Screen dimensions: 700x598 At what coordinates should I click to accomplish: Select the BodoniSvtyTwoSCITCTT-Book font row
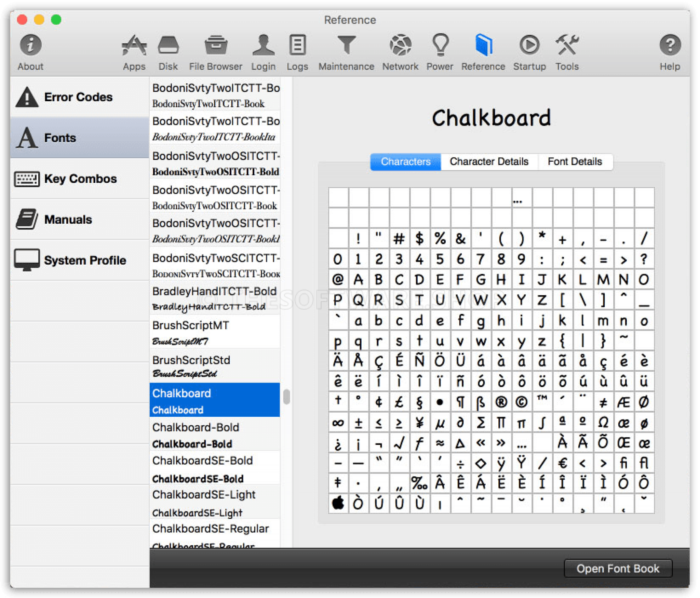click(x=215, y=264)
